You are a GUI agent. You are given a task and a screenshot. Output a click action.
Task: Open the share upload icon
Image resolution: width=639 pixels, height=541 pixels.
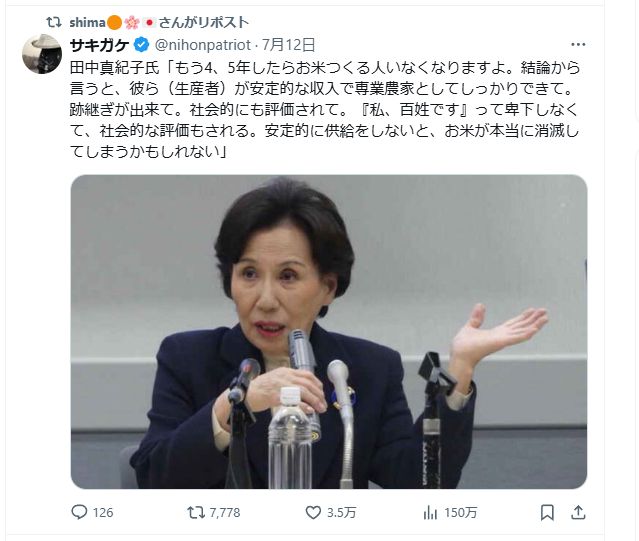[x=578, y=512]
